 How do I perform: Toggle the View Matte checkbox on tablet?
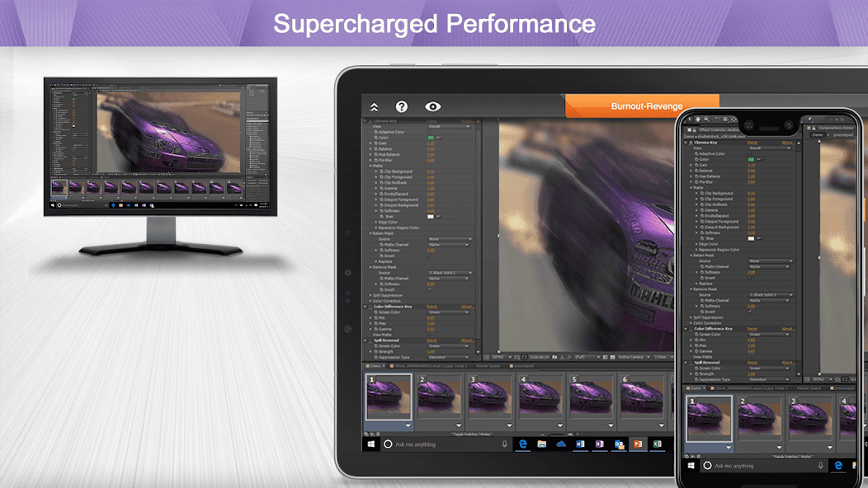point(431,335)
